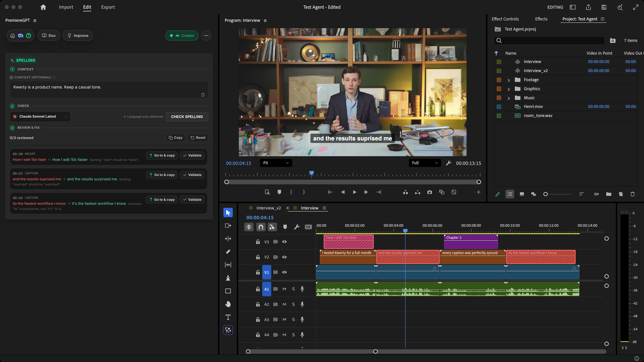Open the Full playback resolution dropdown

pos(425,163)
